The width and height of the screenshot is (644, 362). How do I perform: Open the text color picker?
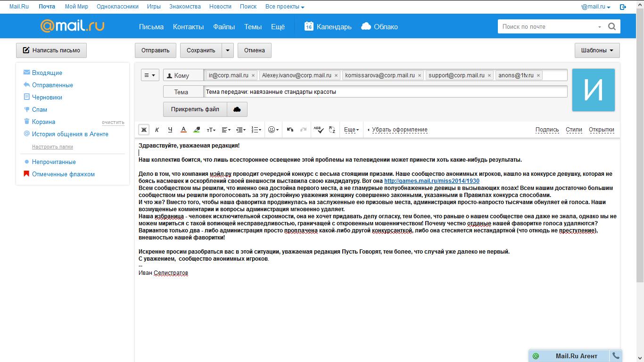click(183, 130)
